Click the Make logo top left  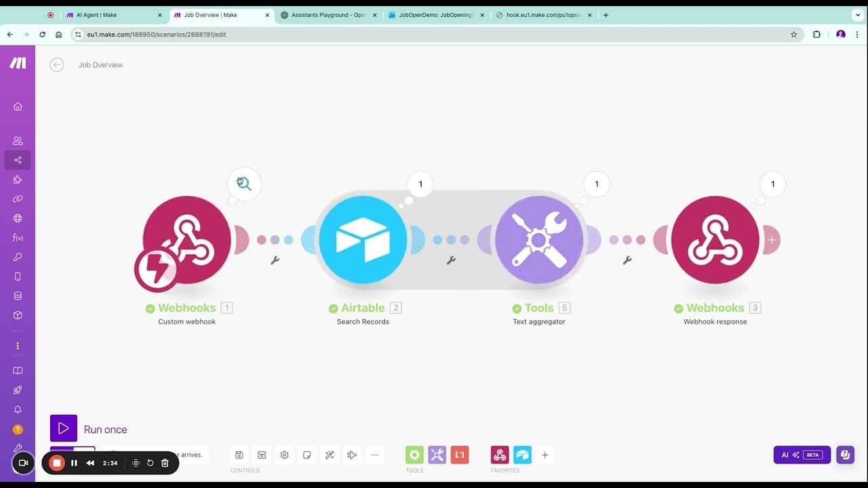coord(18,63)
